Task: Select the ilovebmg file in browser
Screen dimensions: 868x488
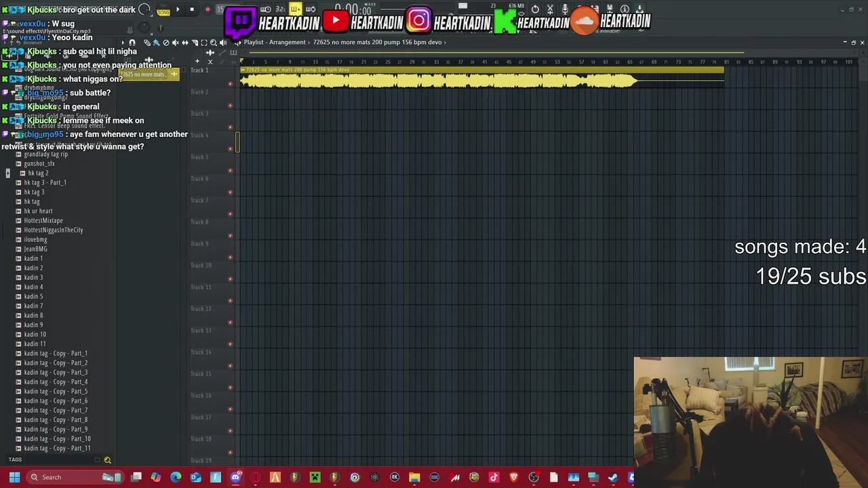Action: [x=35, y=240]
